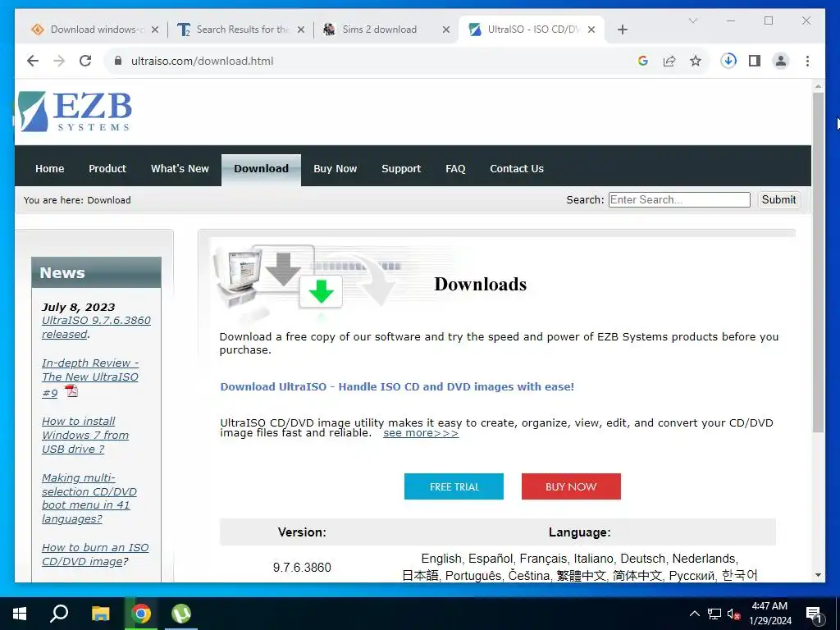Open the FAQ menu item
Image resolution: width=840 pixels, height=630 pixels.
(x=455, y=169)
